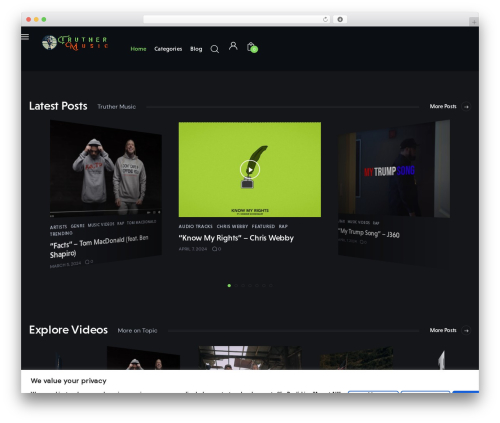Select the second carousel pagination dot
The width and height of the screenshot is (500, 423).
tap(236, 286)
